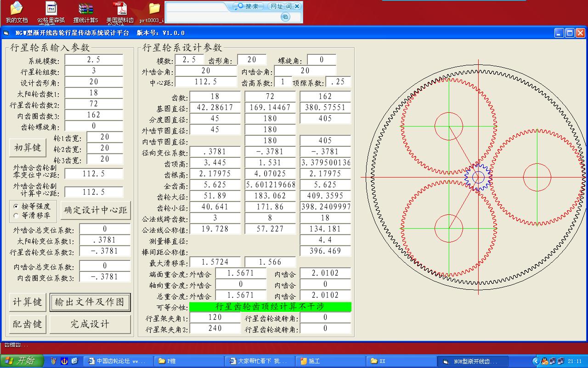Click the green 行星齿轮齿顶经计算不干涉 status bar
This screenshot has width=588, height=368.
click(270, 306)
